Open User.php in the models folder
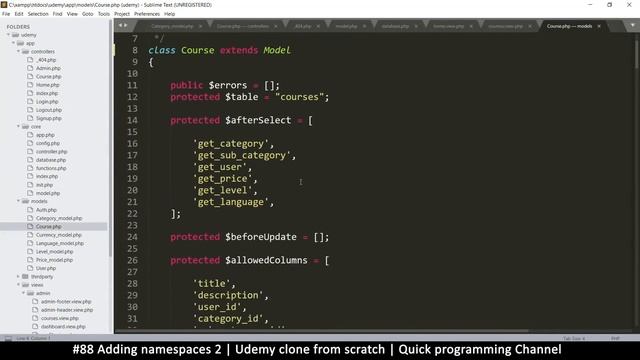 click(46, 268)
